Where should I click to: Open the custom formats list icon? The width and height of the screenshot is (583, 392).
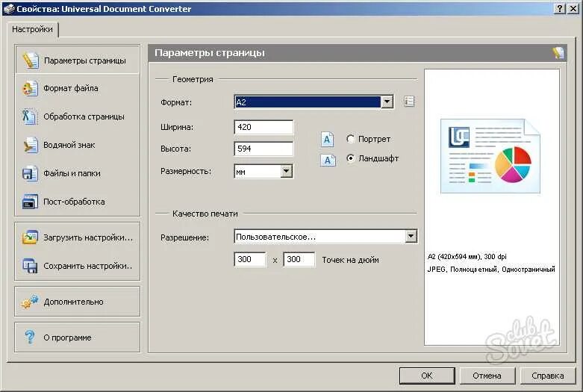click(409, 101)
